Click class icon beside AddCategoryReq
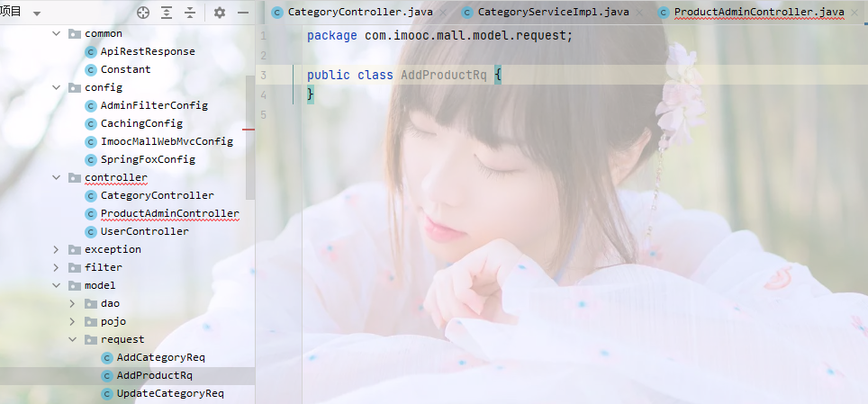 point(107,357)
